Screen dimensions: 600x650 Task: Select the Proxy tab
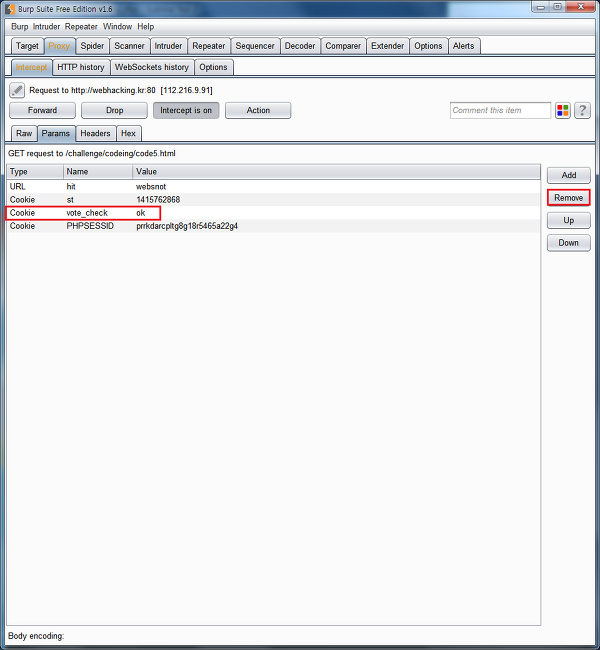point(59,46)
